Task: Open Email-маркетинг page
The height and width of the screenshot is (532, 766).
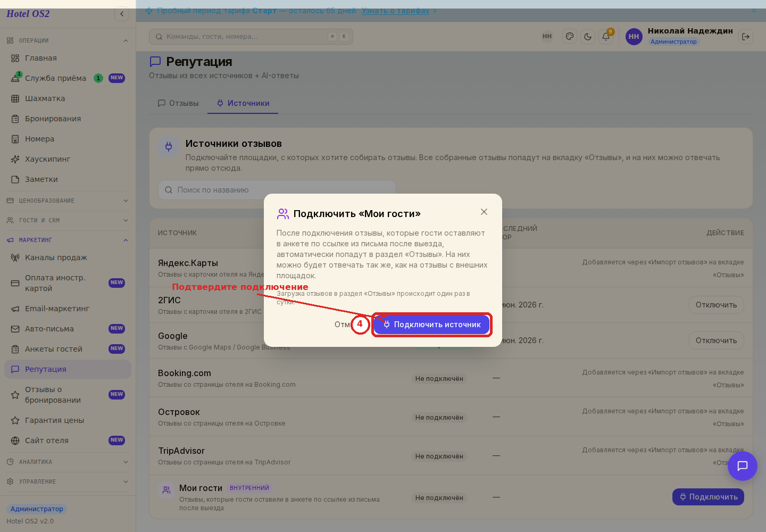Action: 68,309
